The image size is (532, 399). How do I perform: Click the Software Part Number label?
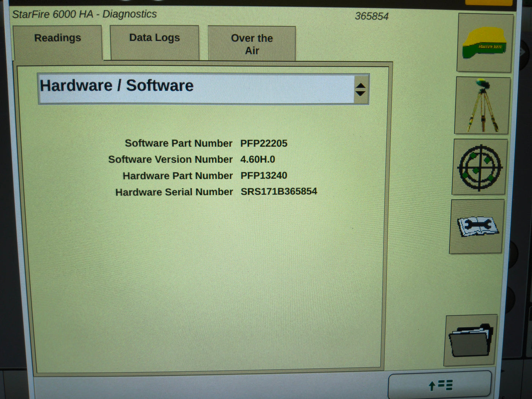(179, 143)
